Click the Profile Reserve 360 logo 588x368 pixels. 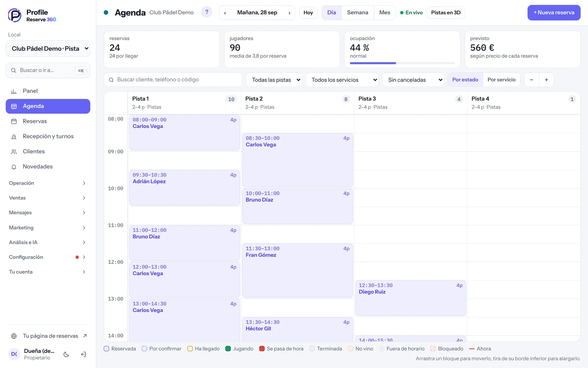(32, 15)
